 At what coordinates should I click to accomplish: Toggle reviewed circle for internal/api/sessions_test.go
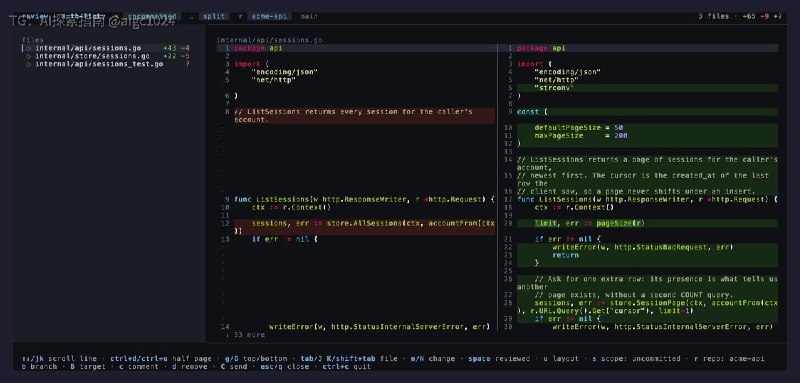coord(29,64)
